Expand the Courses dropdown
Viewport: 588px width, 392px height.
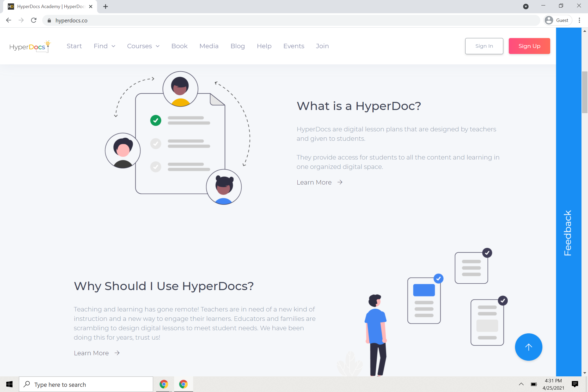pyautogui.click(x=143, y=46)
